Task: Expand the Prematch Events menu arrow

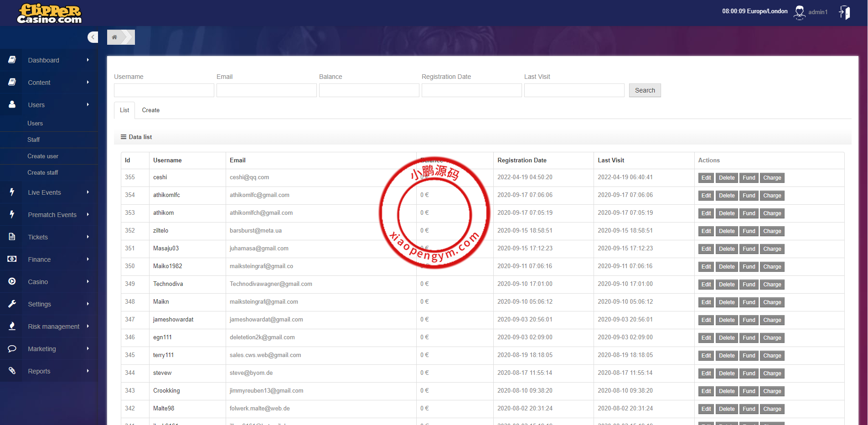Action: click(x=88, y=215)
